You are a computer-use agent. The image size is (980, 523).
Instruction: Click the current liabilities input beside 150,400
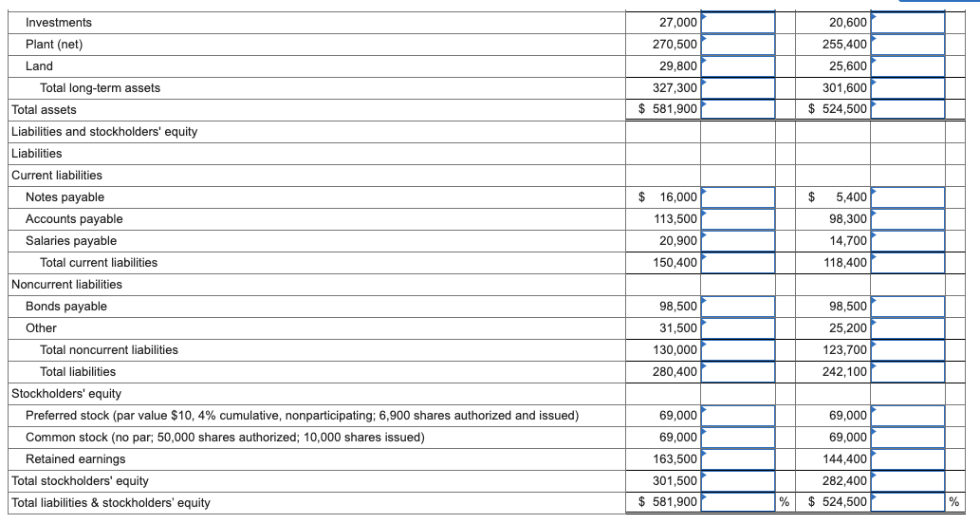tap(738, 263)
